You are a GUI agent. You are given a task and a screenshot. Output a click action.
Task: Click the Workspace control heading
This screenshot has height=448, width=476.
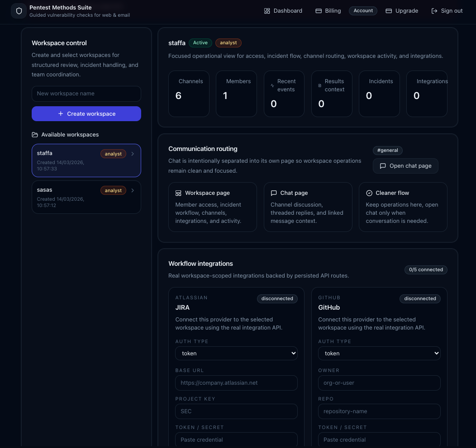(x=59, y=43)
